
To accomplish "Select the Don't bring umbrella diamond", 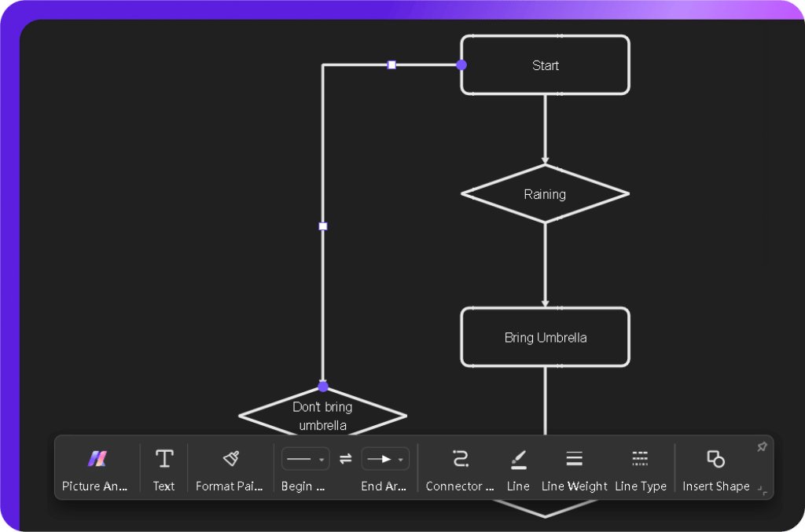I will tap(322, 416).
